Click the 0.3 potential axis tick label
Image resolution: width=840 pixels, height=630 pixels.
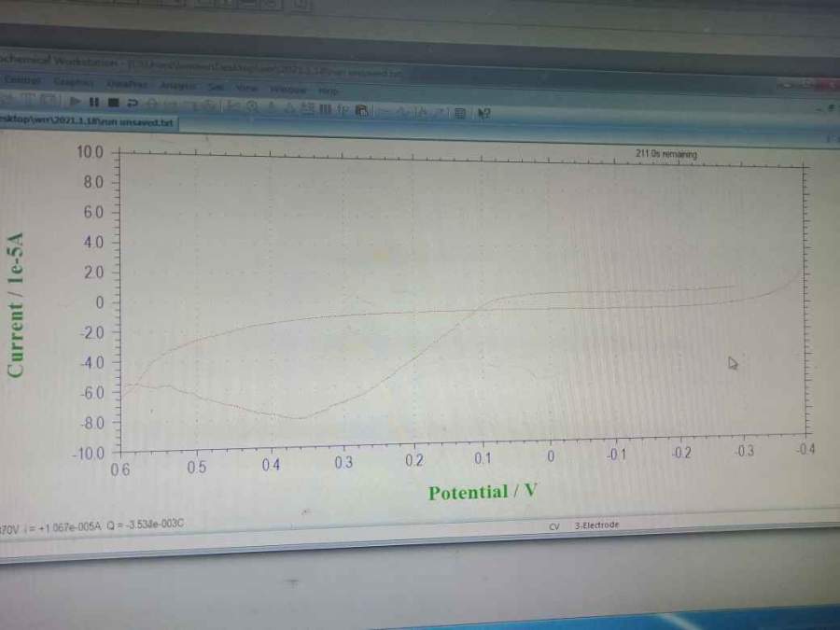coord(343,462)
